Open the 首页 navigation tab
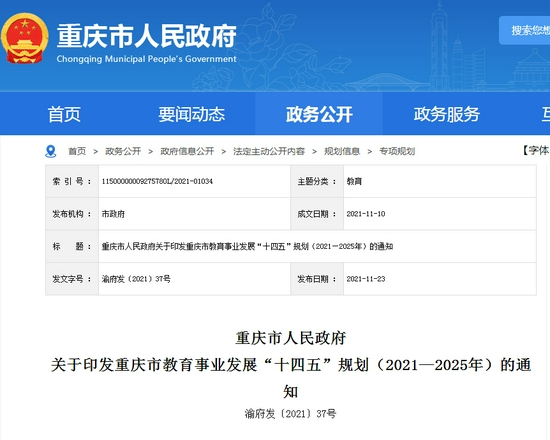The image size is (550, 440). [x=64, y=114]
